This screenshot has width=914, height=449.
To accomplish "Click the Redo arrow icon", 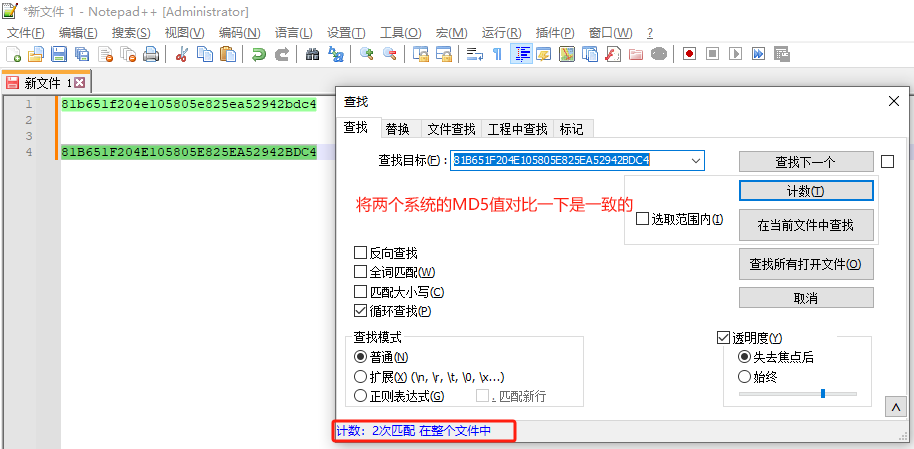I will tap(282, 54).
